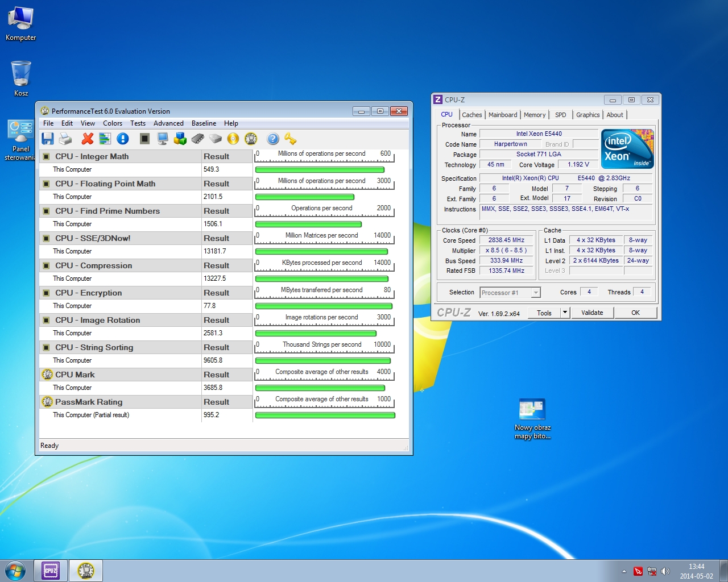The width and height of the screenshot is (728, 582).
Task: Click the disk test icon in toolbar
Action: tap(216, 139)
